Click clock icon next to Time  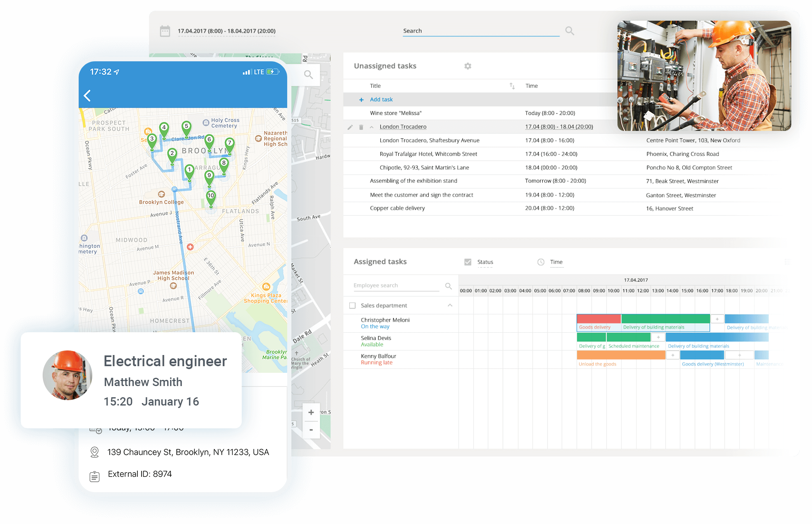click(x=541, y=262)
